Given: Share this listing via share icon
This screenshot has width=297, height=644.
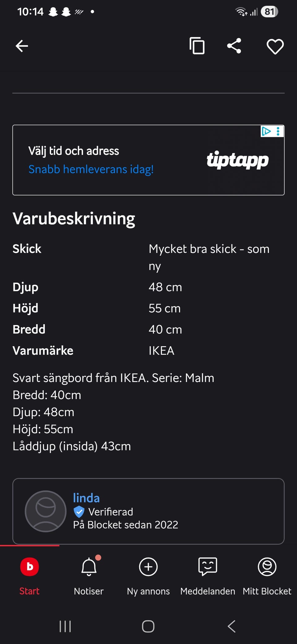Looking at the screenshot, I should [x=234, y=46].
